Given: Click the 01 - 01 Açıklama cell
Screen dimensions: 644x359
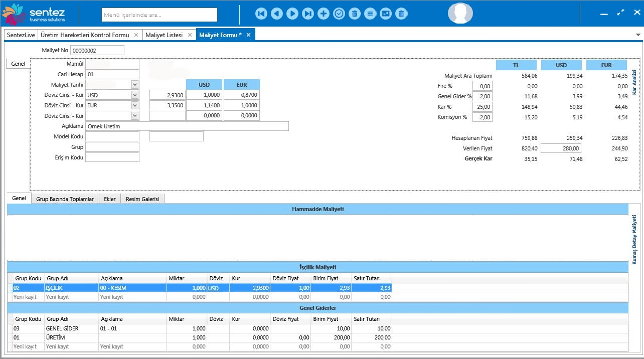Looking at the screenshot, I should (x=132, y=328).
